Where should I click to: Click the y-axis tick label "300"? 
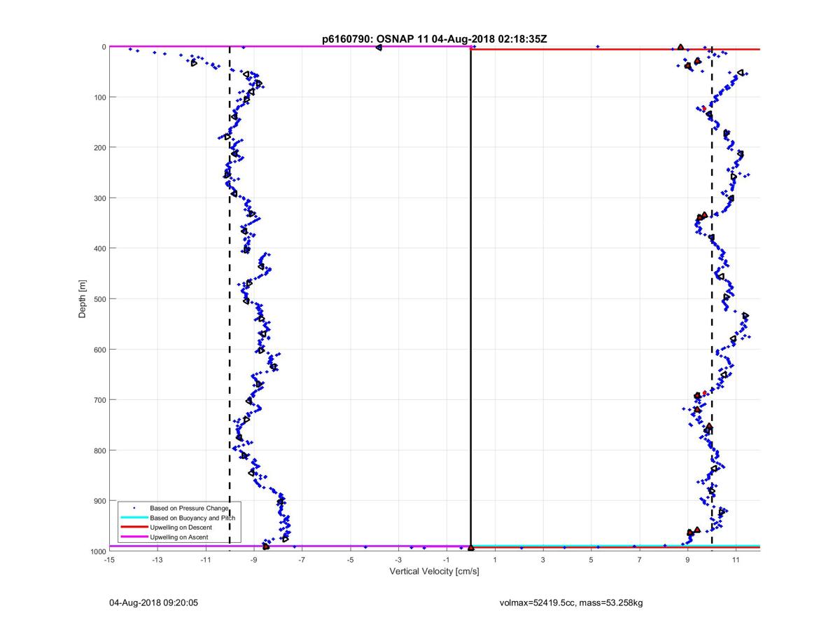[x=99, y=198]
